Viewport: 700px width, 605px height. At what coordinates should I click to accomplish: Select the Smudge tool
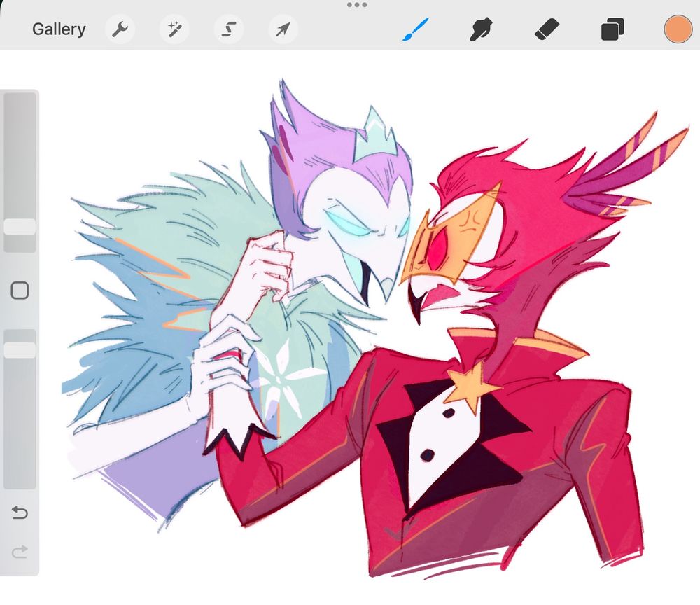tap(482, 29)
